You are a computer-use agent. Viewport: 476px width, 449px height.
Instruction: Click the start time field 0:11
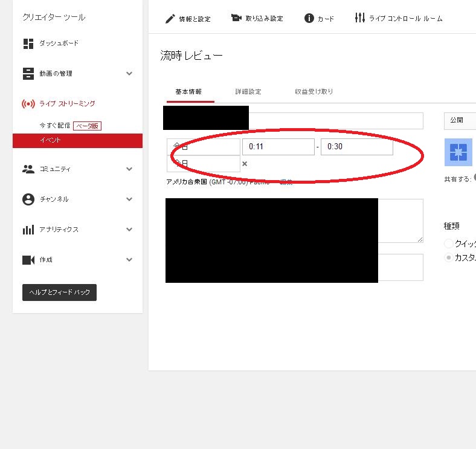point(278,147)
